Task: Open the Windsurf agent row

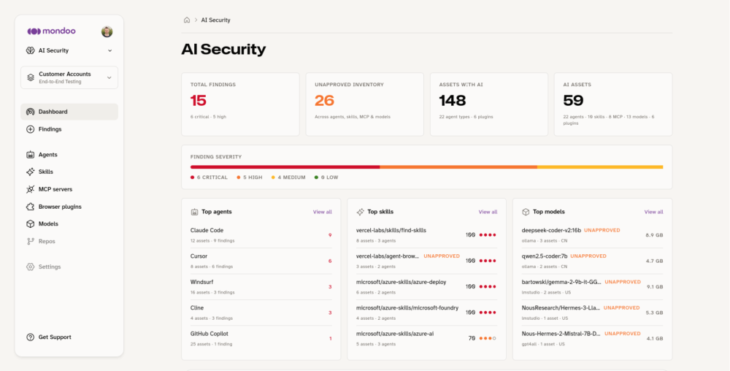Action: 261,287
